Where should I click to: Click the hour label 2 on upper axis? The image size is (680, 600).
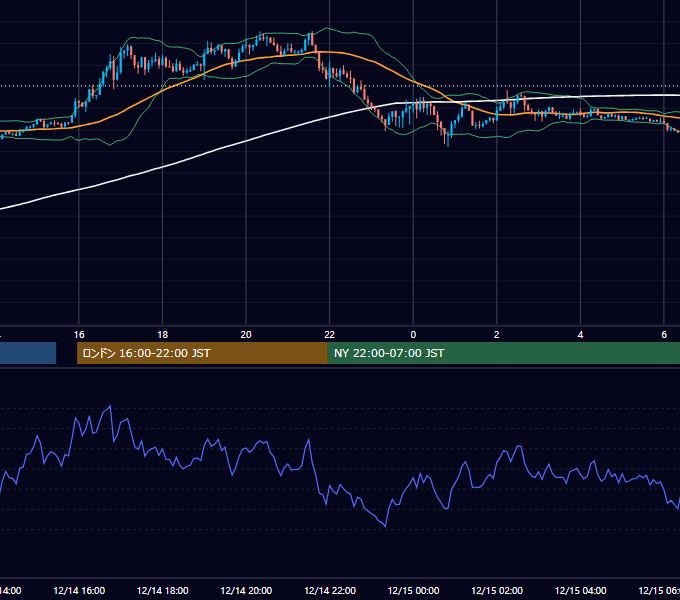point(497,335)
